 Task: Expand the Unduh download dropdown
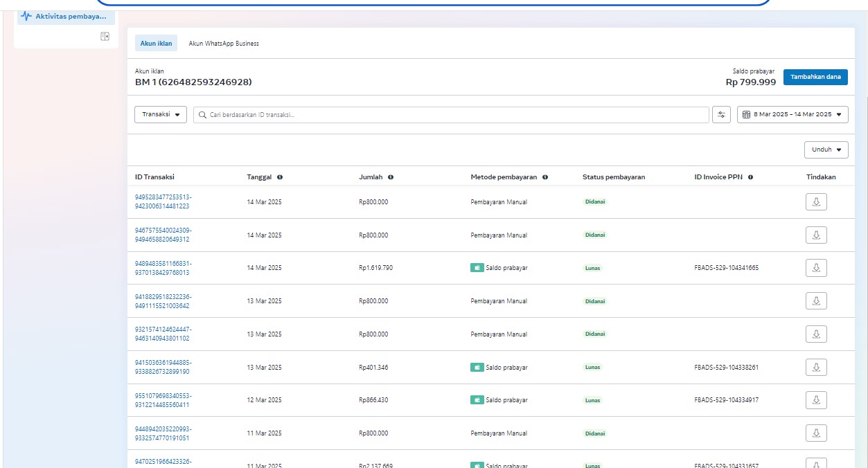pyautogui.click(x=826, y=150)
